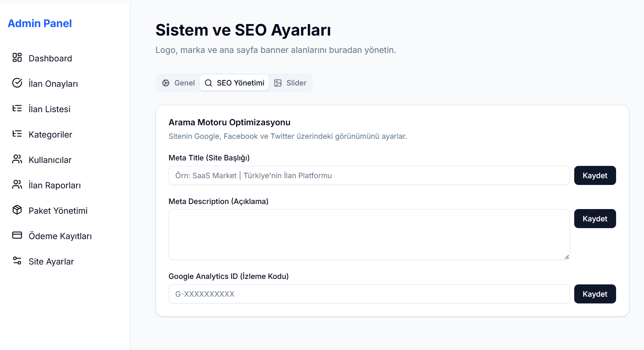Click the İlan Onayları checkmark icon
The height and width of the screenshot is (350, 644).
pos(17,83)
